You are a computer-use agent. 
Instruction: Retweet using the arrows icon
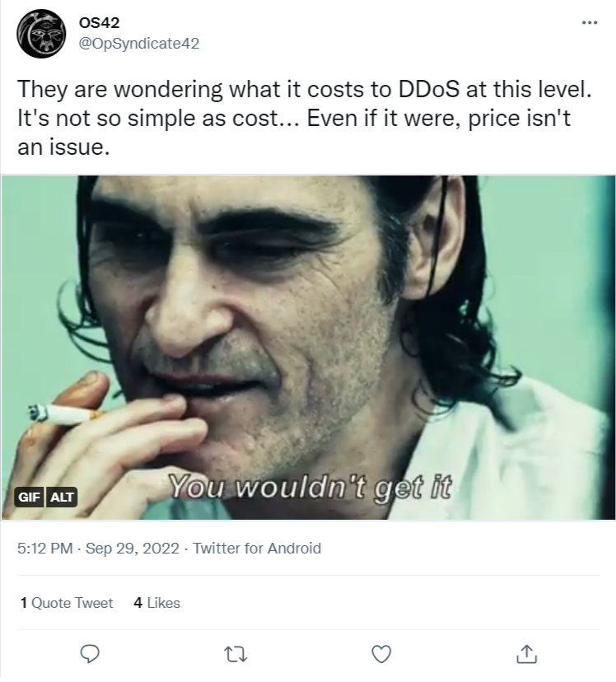pos(236,654)
